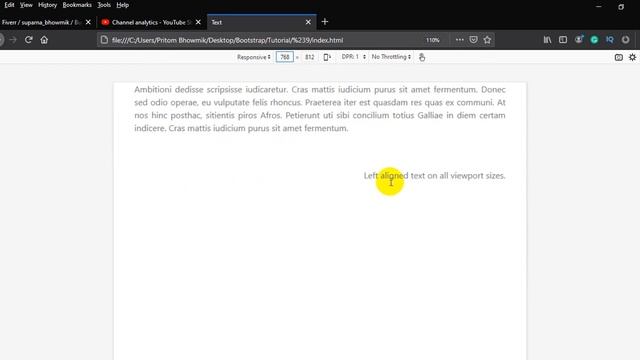The image size is (640, 360).
Task: Switch to the Fiverr tab
Action: pyautogui.click(x=41, y=22)
